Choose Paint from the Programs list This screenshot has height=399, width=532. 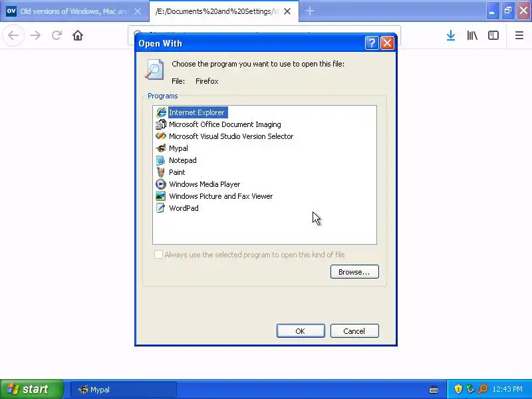point(170,172)
